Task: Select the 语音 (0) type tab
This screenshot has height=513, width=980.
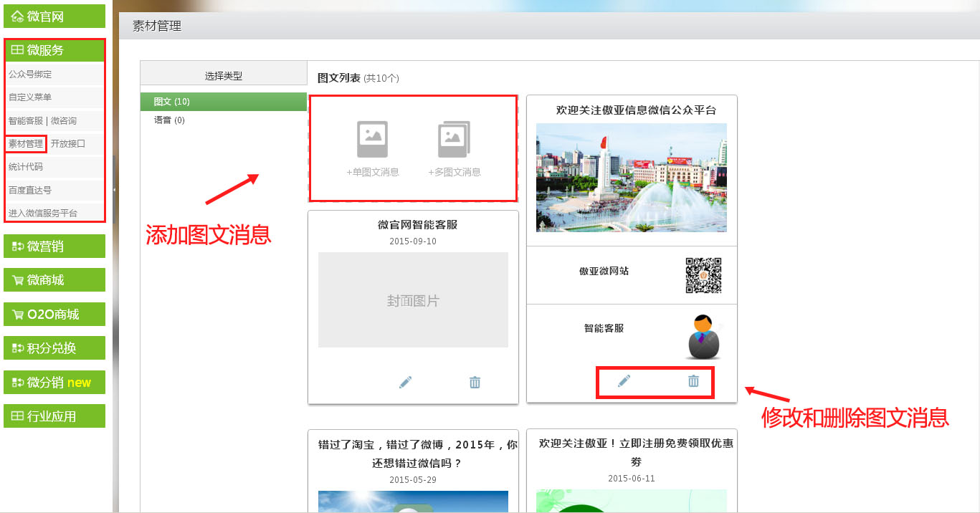Action: (x=169, y=120)
